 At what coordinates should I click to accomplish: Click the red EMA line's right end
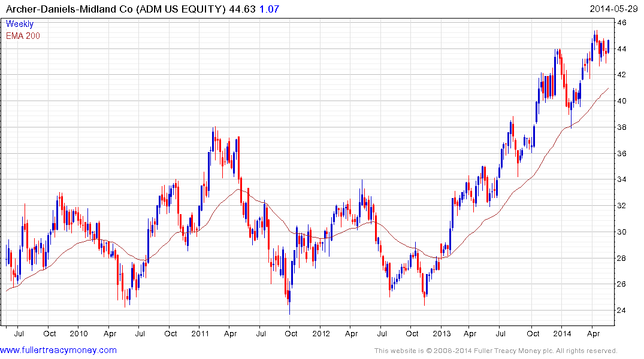coord(608,89)
